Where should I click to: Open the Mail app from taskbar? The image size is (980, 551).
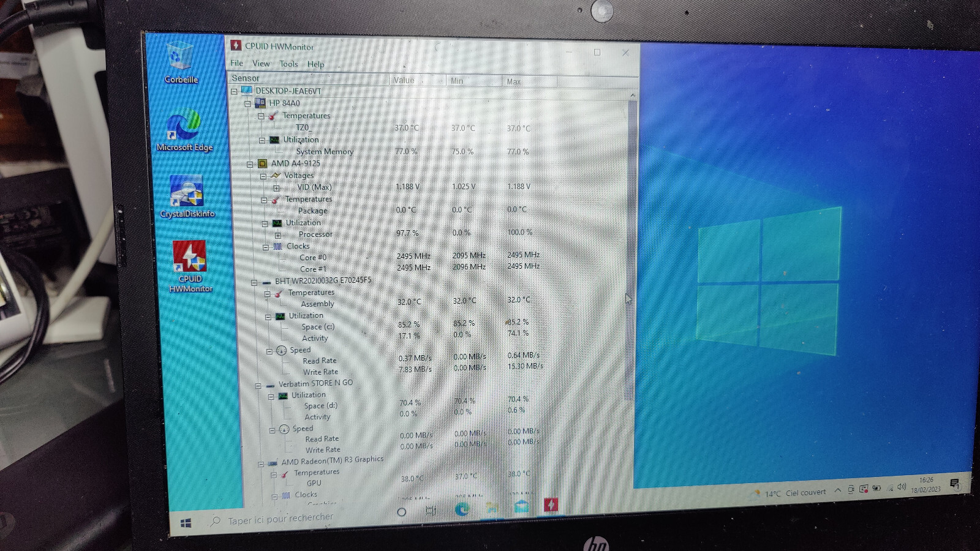(x=521, y=506)
